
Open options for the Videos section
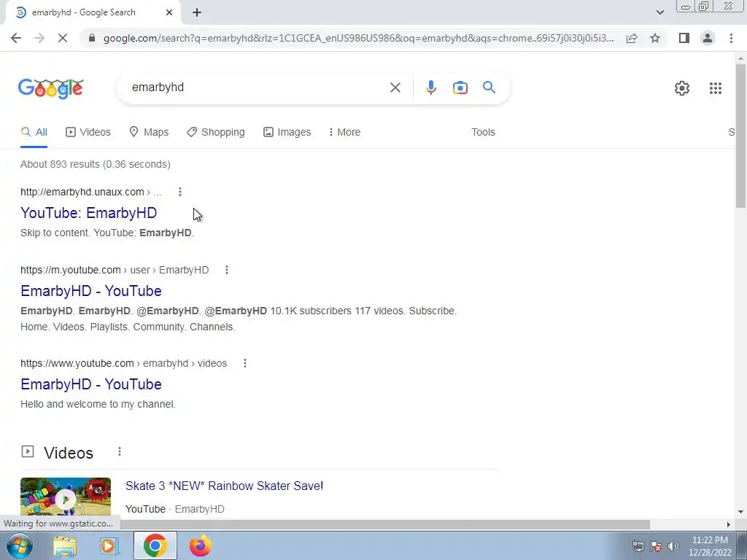(x=120, y=451)
